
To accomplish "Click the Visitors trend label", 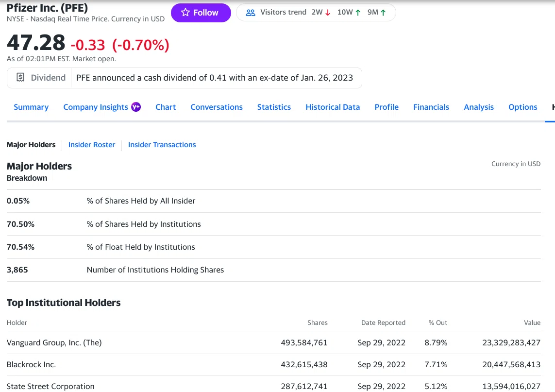I will point(283,12).
